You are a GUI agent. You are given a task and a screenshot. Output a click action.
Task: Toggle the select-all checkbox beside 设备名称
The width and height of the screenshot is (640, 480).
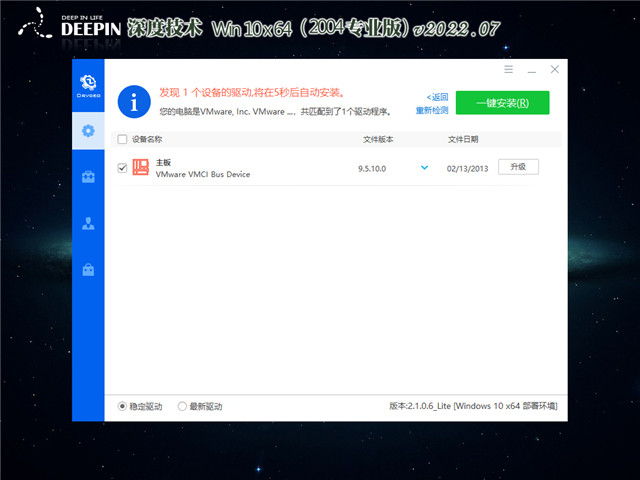123,140
